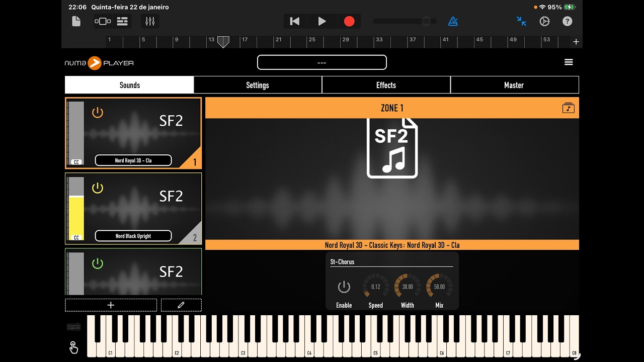Select the Sounds tab
Screen dimensions: 644x362
click(x=129, y=85)
